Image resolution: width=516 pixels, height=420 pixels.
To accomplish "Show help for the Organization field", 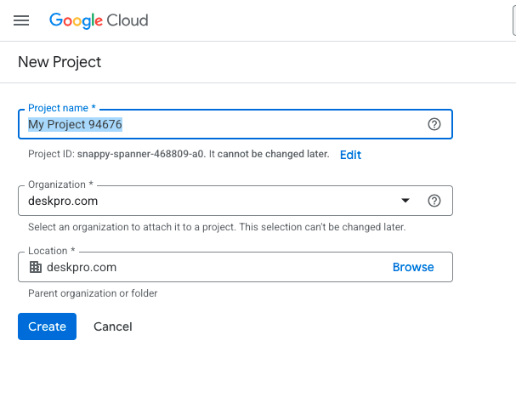I will [x=434, y=201].
